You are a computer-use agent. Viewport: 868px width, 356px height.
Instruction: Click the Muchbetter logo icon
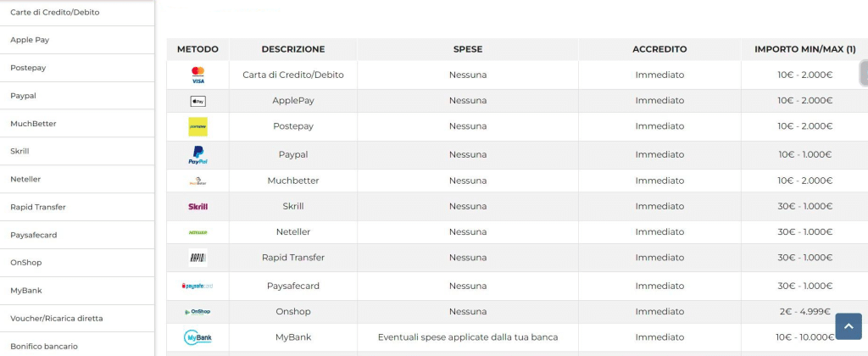198,181
